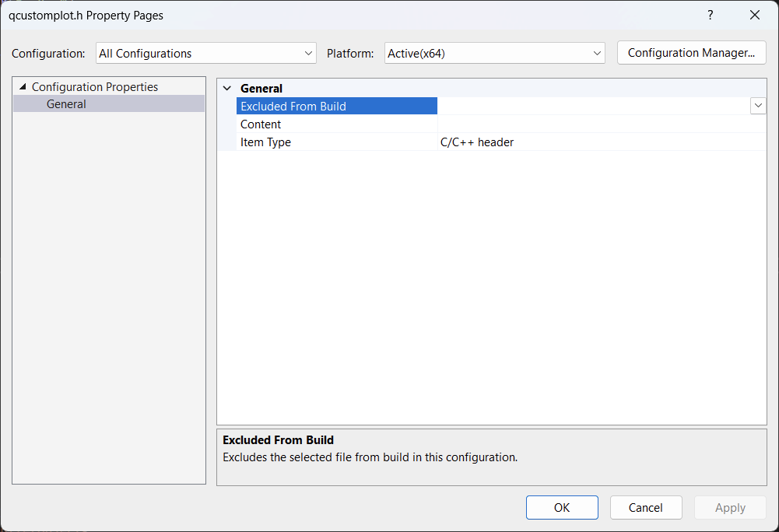
Task: Open the Configuration Manager
Action: 691,53
